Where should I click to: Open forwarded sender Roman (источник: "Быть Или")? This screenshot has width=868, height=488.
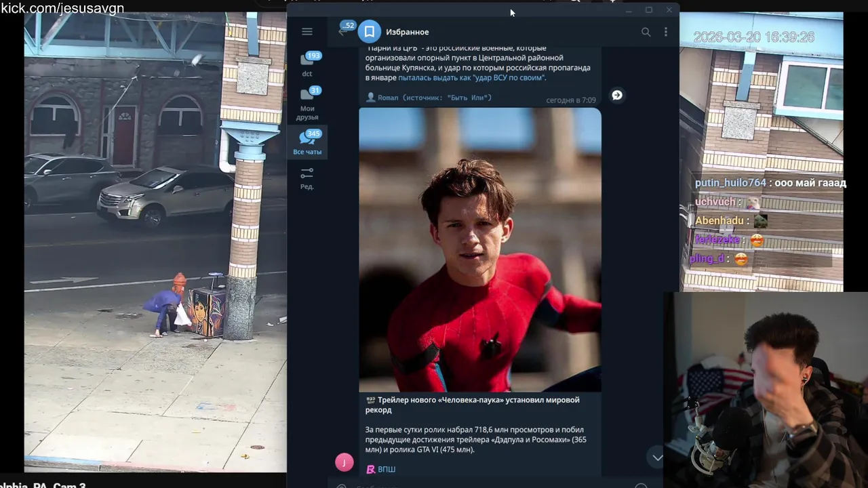click(x=429, y=98)
